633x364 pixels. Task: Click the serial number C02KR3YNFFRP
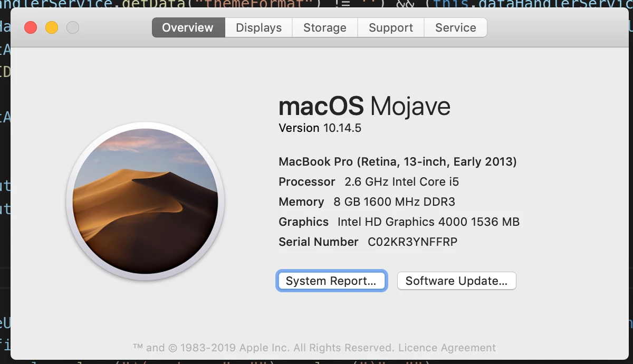coord(413,242)
